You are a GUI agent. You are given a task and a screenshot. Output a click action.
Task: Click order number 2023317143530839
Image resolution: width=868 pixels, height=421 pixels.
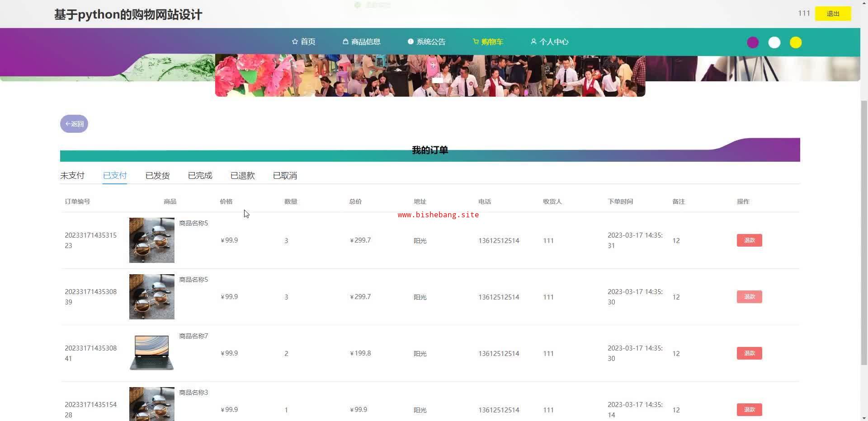coord(91,297)
